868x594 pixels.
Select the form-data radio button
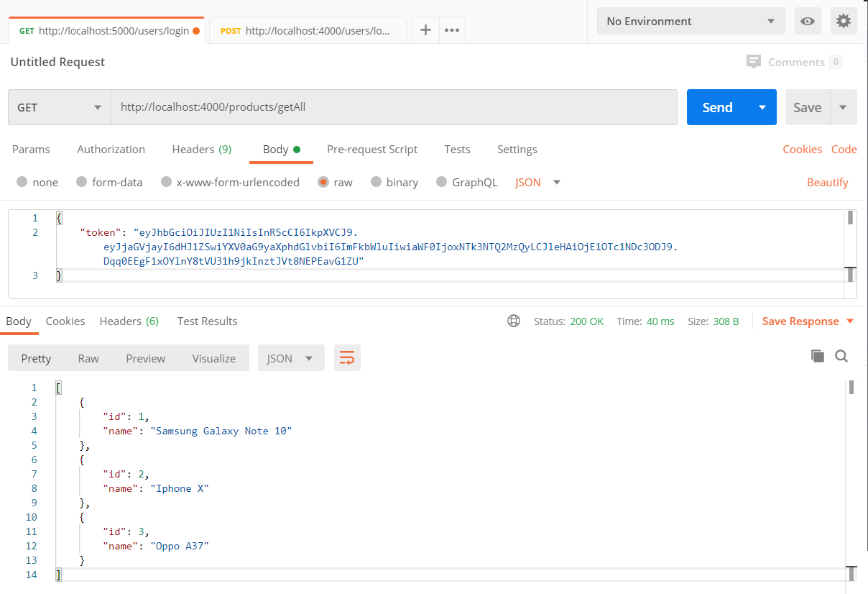click(82, 183)
